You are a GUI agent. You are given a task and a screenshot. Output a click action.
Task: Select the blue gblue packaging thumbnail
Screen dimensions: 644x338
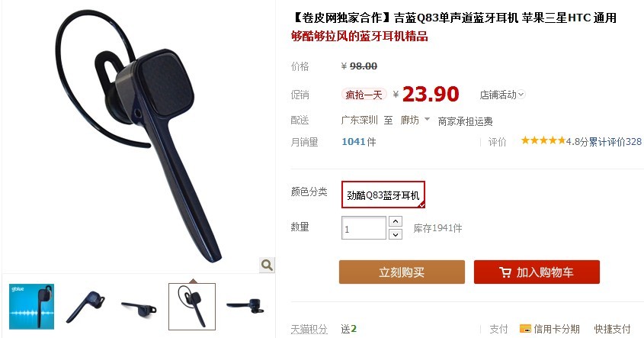[31, 307]
